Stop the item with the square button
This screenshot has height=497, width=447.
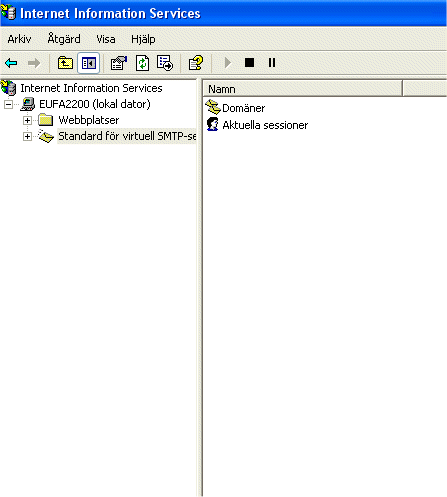point(249,63)
